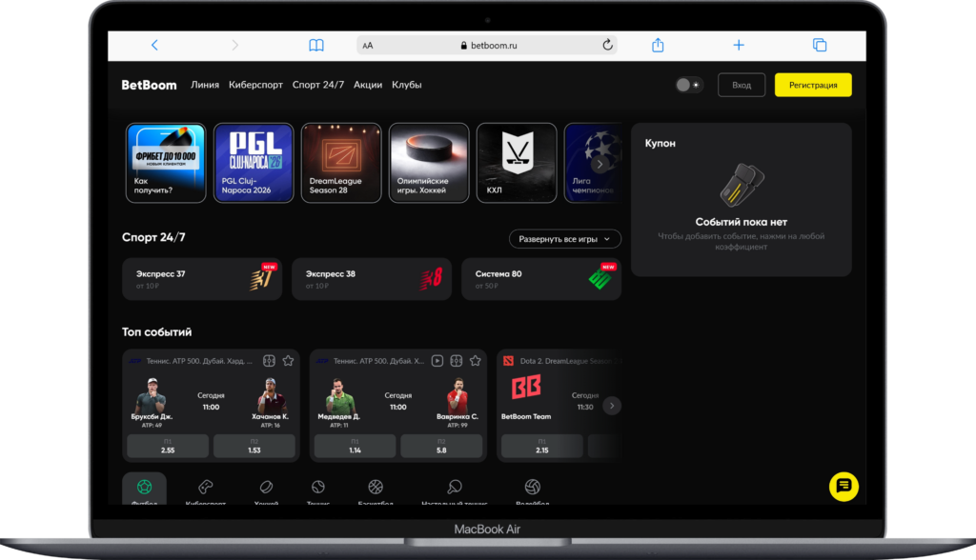Image resolution: width=976 pixels, height=560 pixels.
Task: Select the Волейбол sport icon
Action: pos(532,489)
